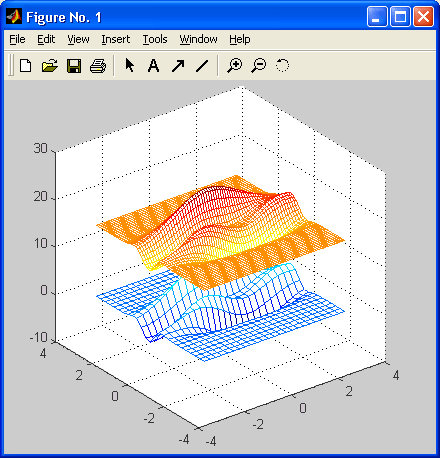Screen dimensions: 440x458
Task: Save the figure using the floppy disk icon
Action: 74,65
